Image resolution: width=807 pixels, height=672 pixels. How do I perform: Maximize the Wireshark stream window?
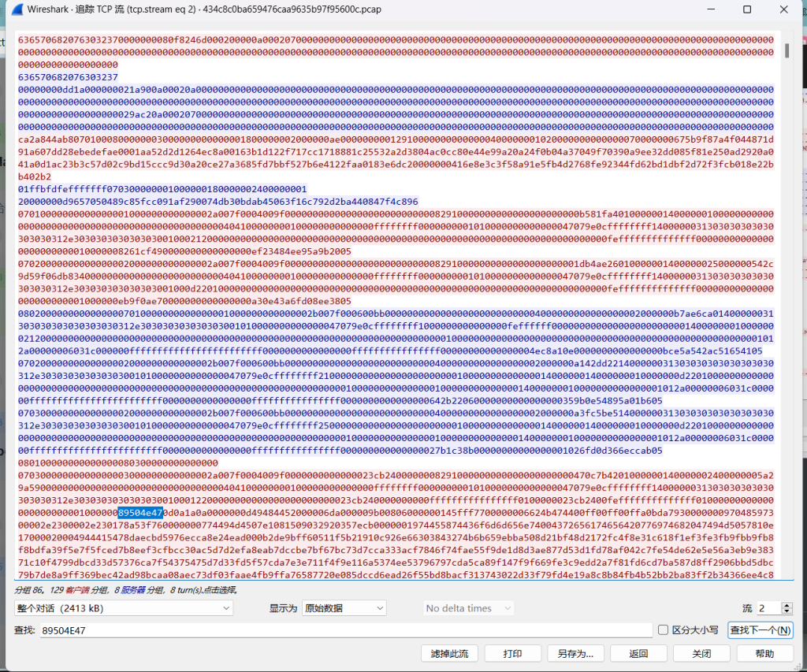[747, 9]
